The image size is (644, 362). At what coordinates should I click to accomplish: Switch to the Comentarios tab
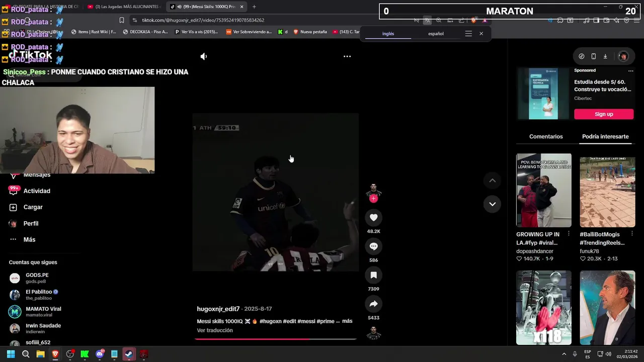[x=546, y=137]
